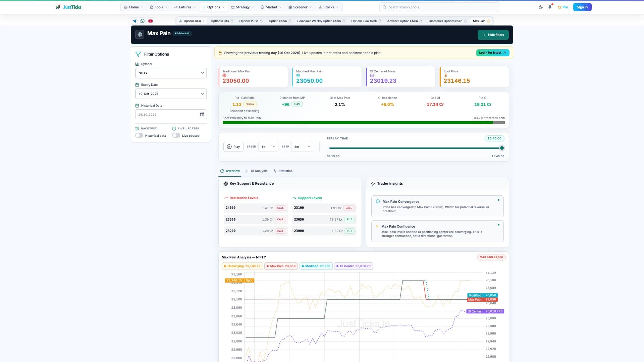Click the Sign In button

pyautogui.click(x=582, y=7)
